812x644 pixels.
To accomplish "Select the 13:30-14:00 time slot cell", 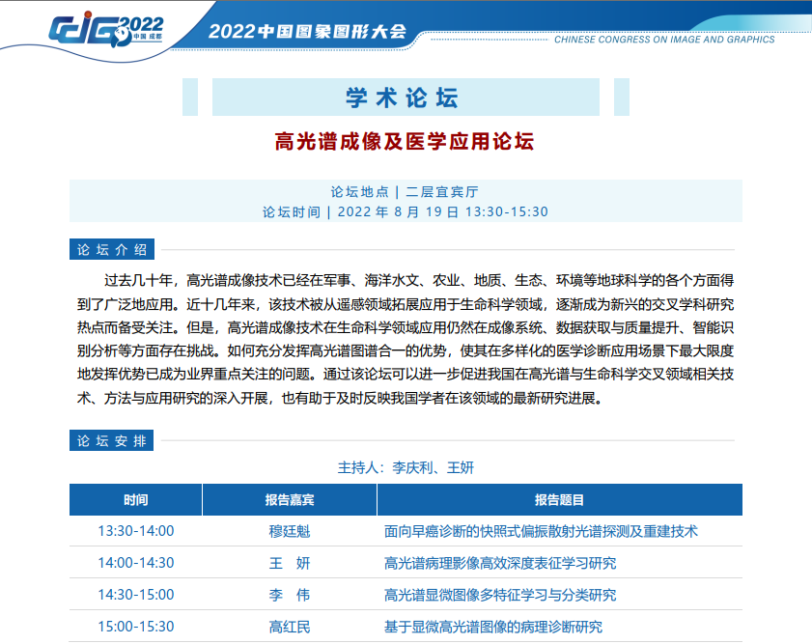I will [x=135, y=531].
